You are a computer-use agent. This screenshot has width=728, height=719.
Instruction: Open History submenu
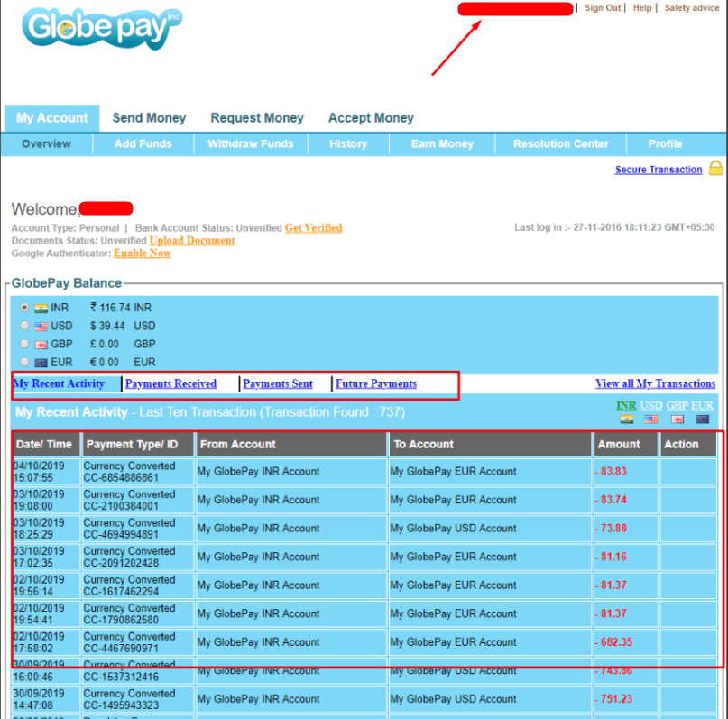(x=348, y=144)
